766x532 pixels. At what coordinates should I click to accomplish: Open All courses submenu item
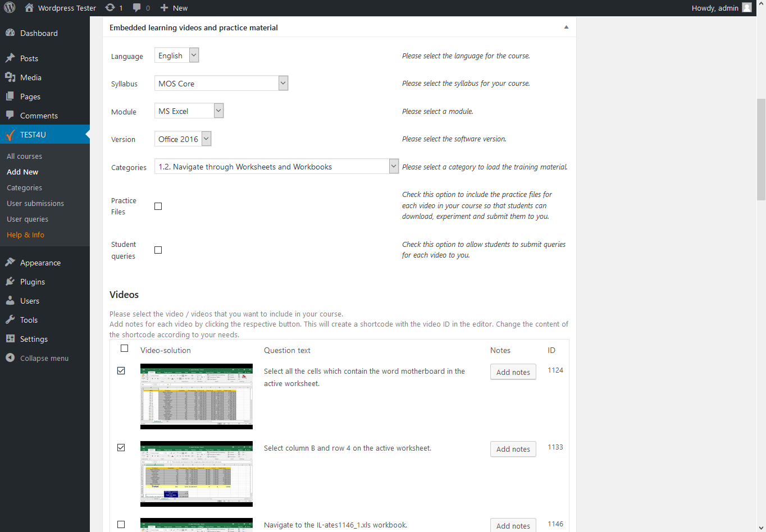tap(24, 156)
